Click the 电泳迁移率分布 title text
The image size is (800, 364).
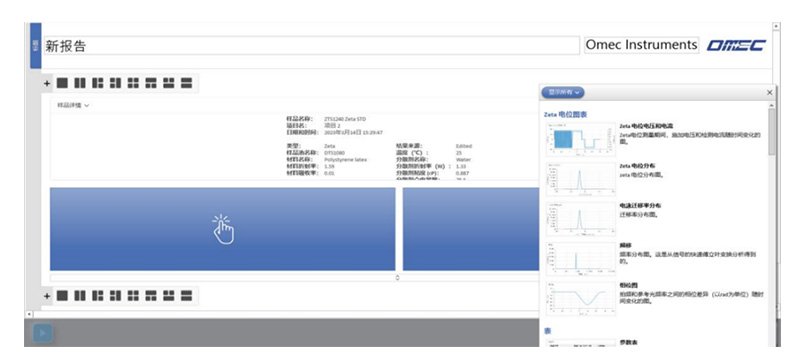pos(640,205)
